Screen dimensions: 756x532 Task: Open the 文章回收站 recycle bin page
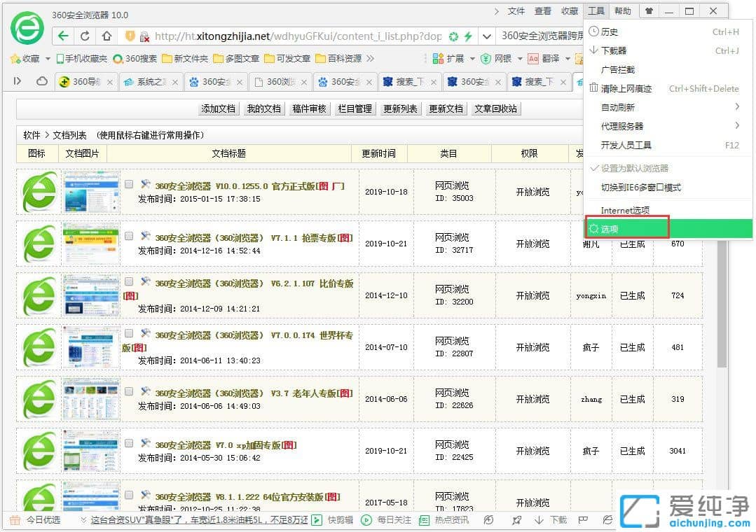point(495,109)
